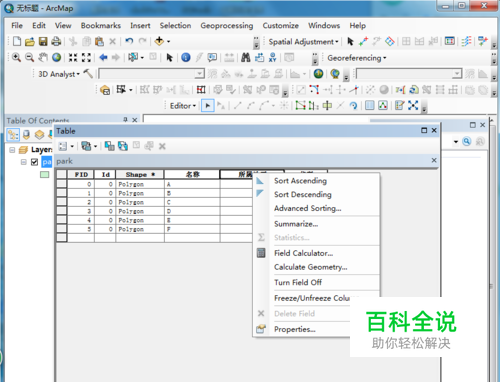The image size is (500, 382).
Task: Open a map document with Open icon
Action: (x=30, y=41)
